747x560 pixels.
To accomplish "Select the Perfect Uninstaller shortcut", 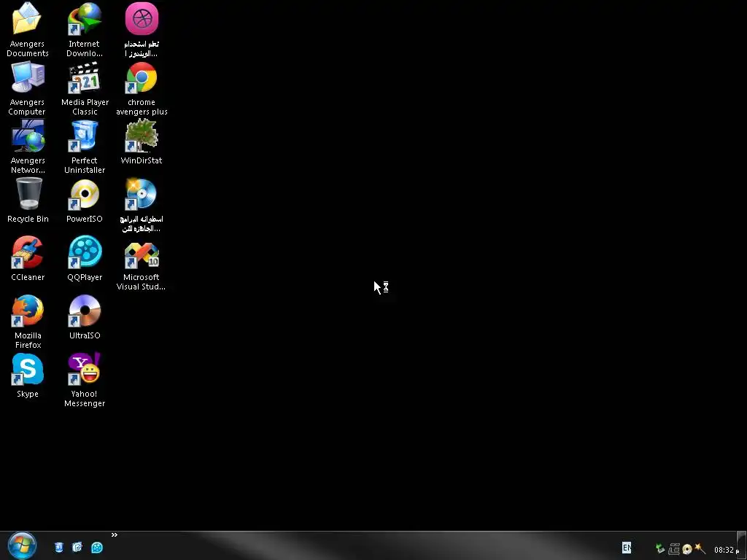I will pyautogui.click(x=85, y=136).
